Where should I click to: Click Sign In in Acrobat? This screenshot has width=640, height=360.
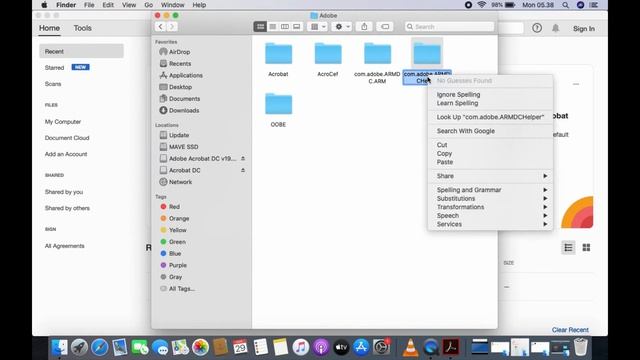point(584,29)
